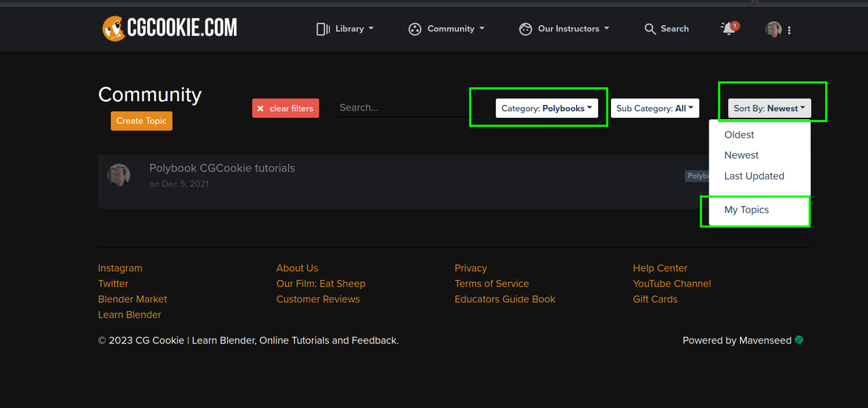Open the three-dot account menu
The height and width of the screenshot is (408, 868).
789,30
